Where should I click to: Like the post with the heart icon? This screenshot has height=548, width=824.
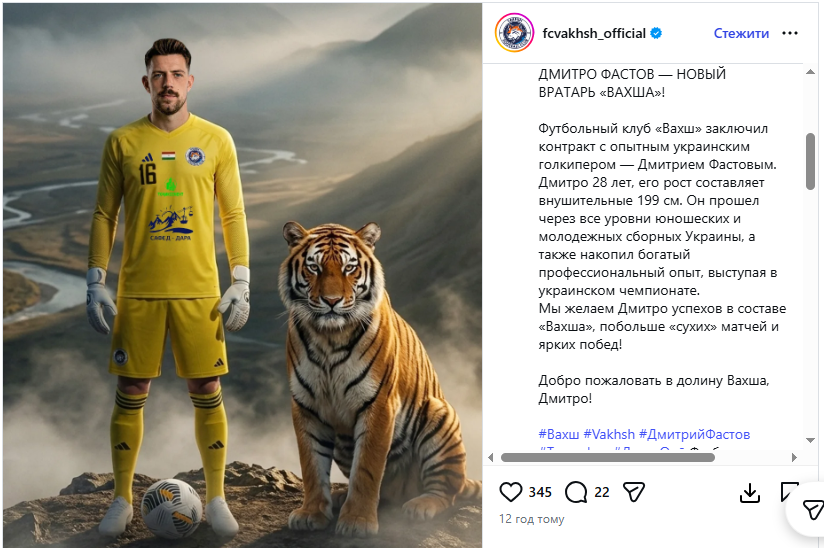pos(510,492)
